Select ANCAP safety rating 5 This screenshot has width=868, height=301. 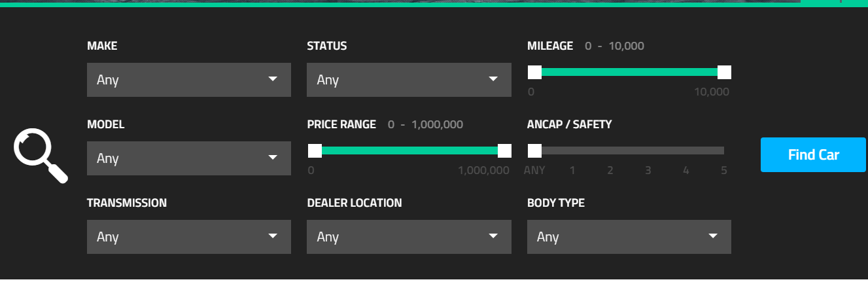[x=724, y=171]
